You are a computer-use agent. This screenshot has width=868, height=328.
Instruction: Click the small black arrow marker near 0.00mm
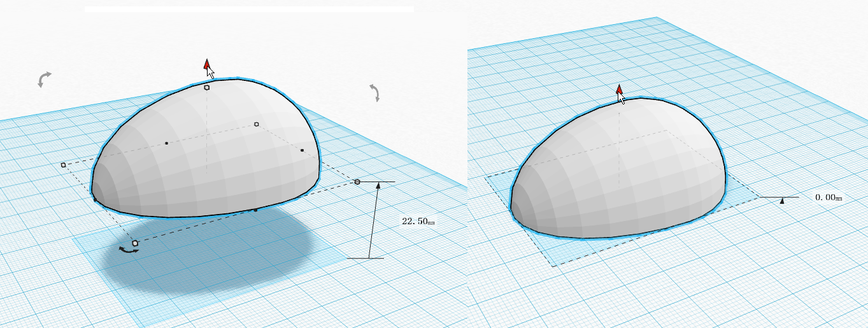click(782, 201)
